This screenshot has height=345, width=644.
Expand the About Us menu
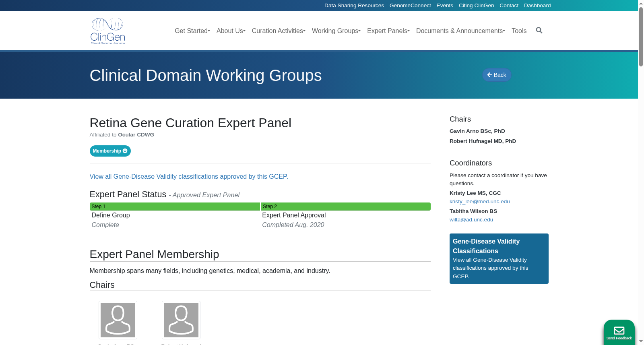point(231,31)
